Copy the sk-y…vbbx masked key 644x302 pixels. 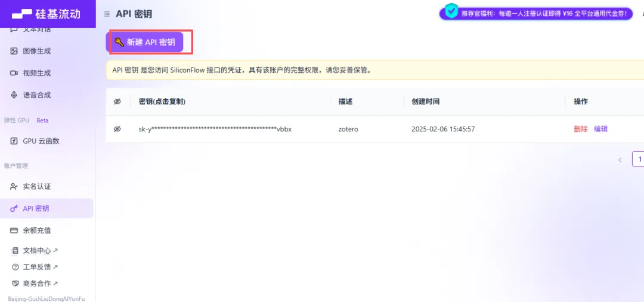[215, 129]
